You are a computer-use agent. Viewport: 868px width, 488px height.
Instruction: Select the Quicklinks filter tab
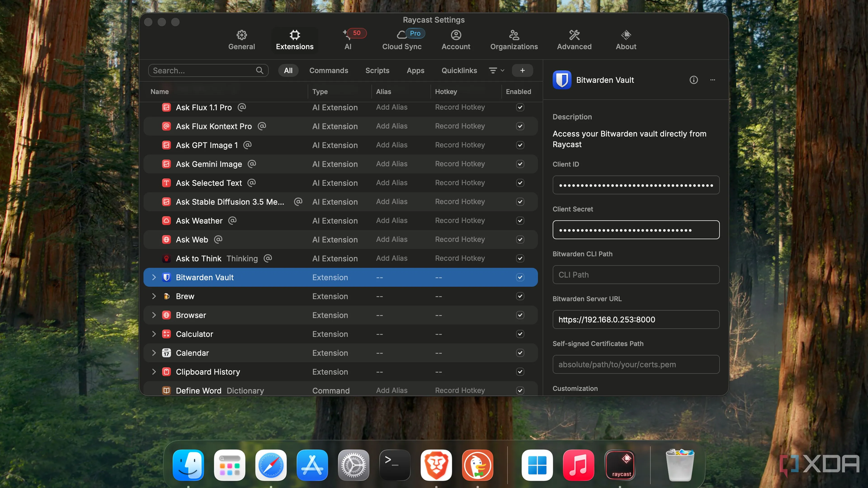[x=459, y=70]
